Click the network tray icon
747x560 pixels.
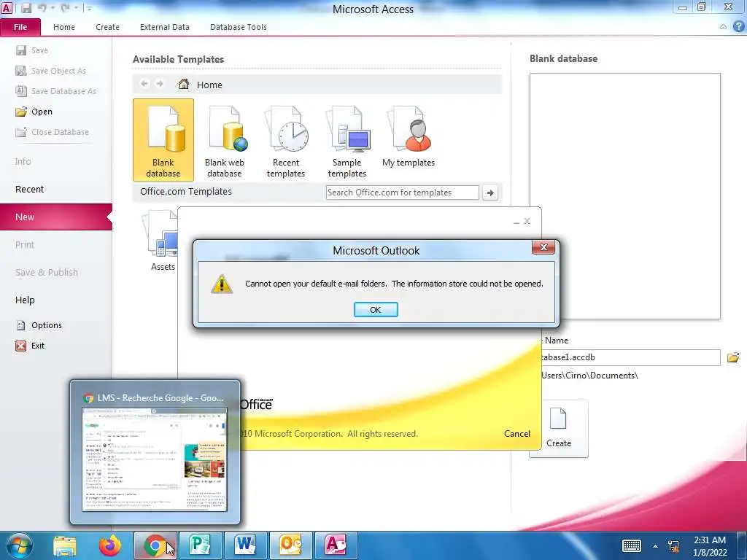click(x=673, y=546)
